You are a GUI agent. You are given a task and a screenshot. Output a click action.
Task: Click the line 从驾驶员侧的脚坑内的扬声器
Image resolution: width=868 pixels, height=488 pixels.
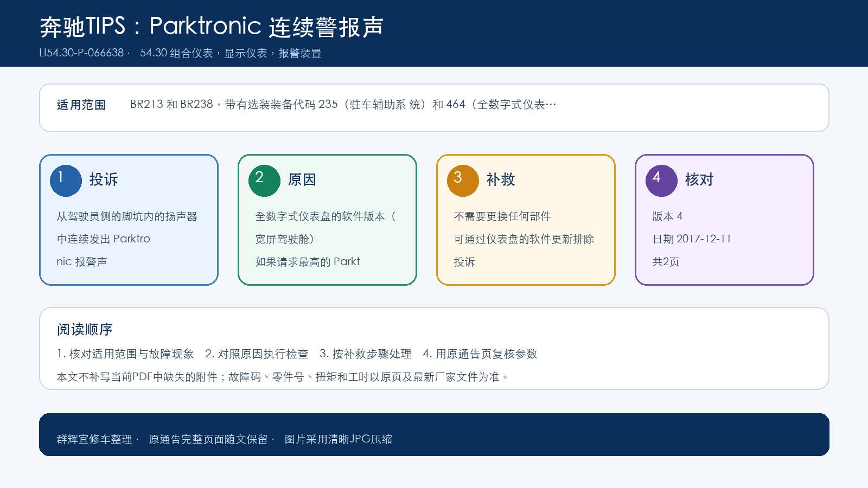tap(127, 216)
